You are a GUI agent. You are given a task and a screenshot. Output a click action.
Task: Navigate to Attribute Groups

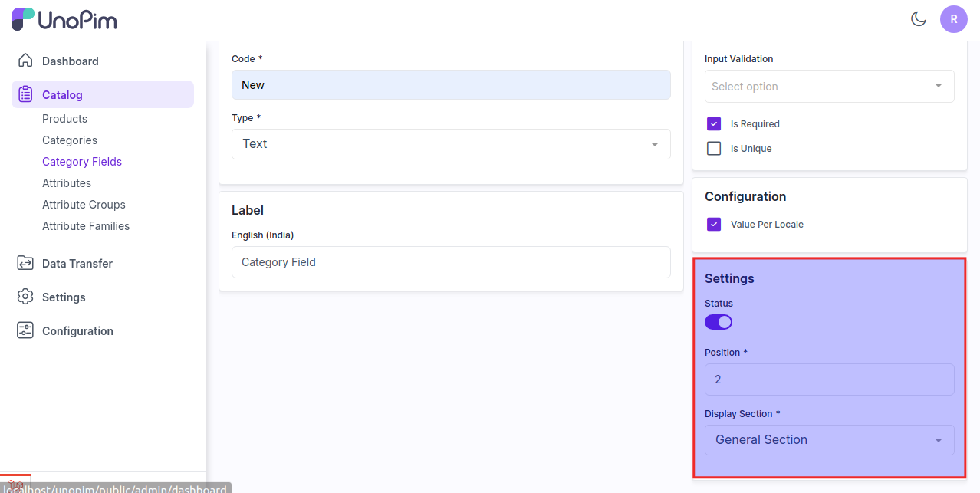click(x=84, y=205)
